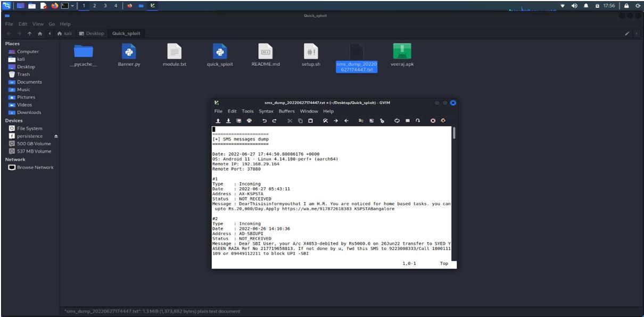Click the Load Session icon in GVIM toolbar
The width and height of the screenshot is (644, 317).
pos(361,121)
